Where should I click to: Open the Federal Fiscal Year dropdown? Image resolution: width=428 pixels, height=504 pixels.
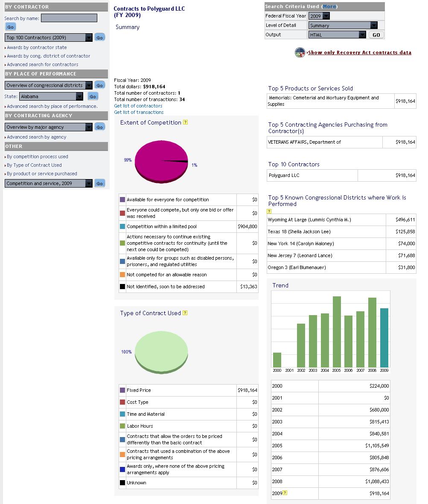319,16
